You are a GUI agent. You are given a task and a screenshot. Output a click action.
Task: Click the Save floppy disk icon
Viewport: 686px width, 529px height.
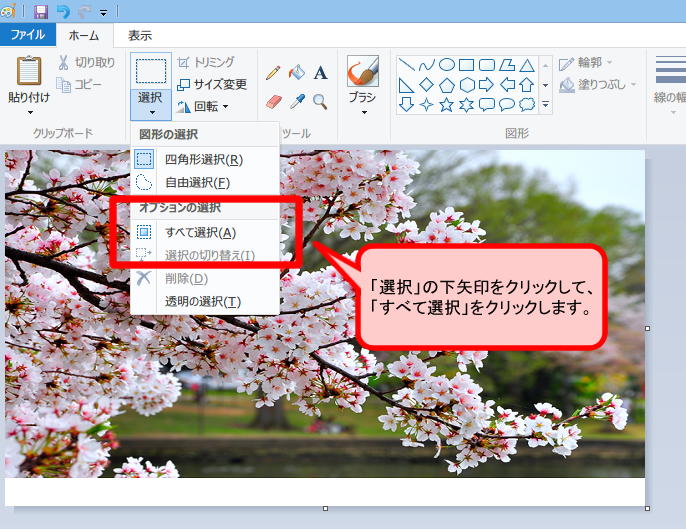coord(41,11)
